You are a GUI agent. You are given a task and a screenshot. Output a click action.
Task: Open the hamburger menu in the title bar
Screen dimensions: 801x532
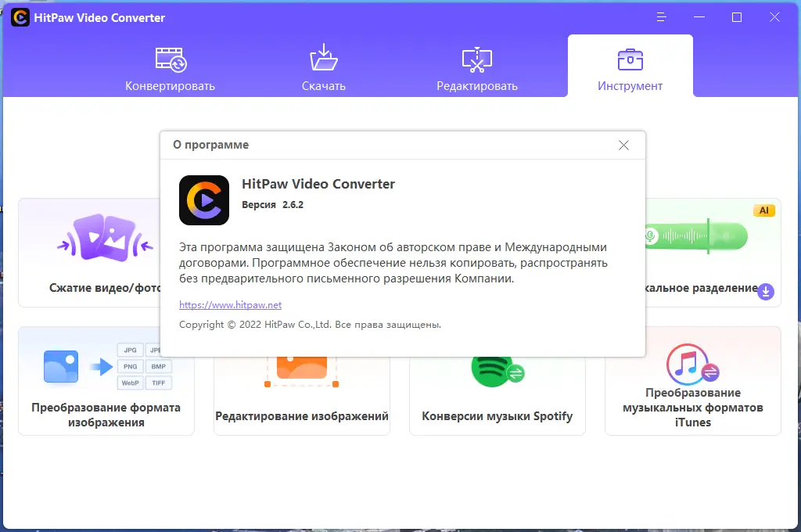[661, 16]
